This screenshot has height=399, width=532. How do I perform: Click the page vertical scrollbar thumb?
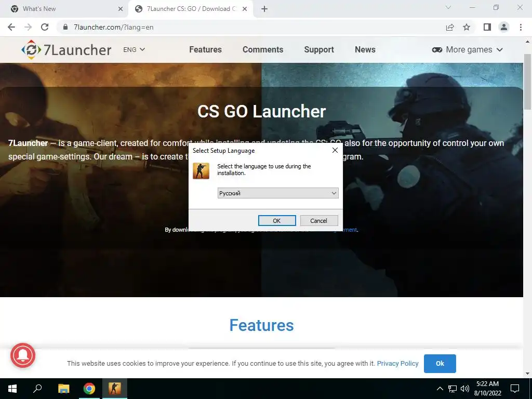point(527,82)
